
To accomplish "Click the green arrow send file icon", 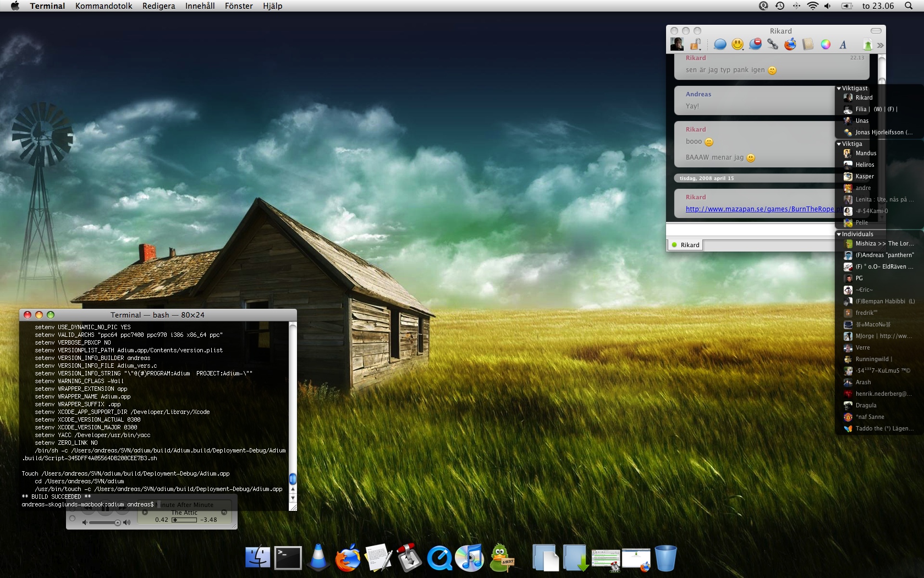I will (867, 45).
